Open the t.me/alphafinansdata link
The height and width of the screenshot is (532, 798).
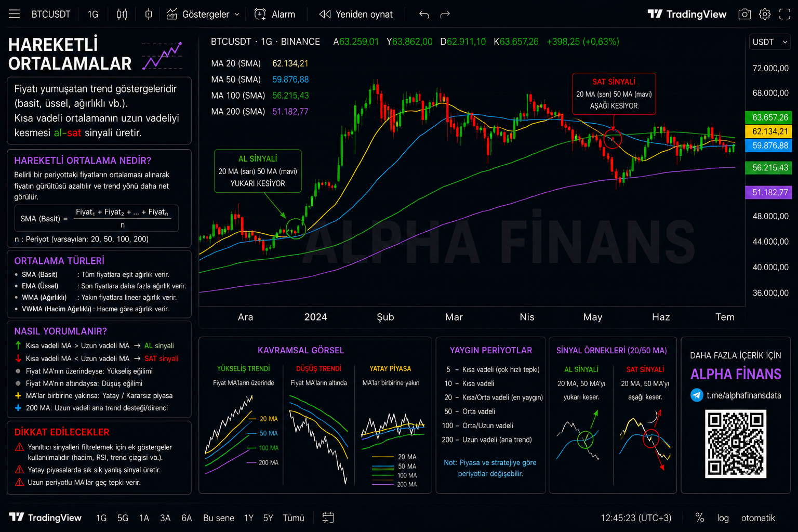tap(743, 395)
